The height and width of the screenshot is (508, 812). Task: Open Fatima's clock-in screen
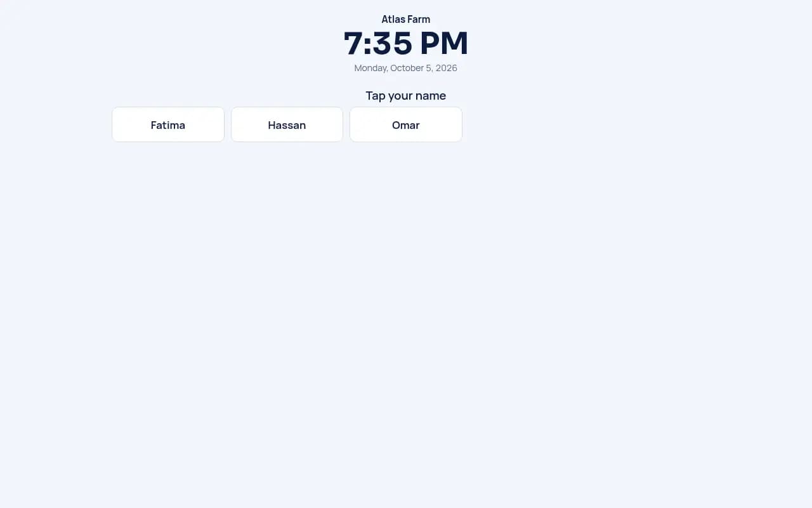tap(168, 124)
